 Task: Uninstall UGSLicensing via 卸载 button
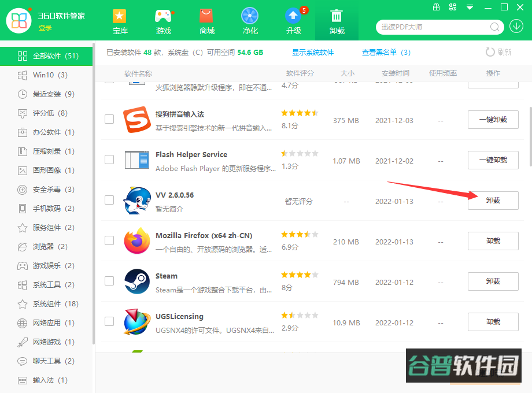pos(493,322)
